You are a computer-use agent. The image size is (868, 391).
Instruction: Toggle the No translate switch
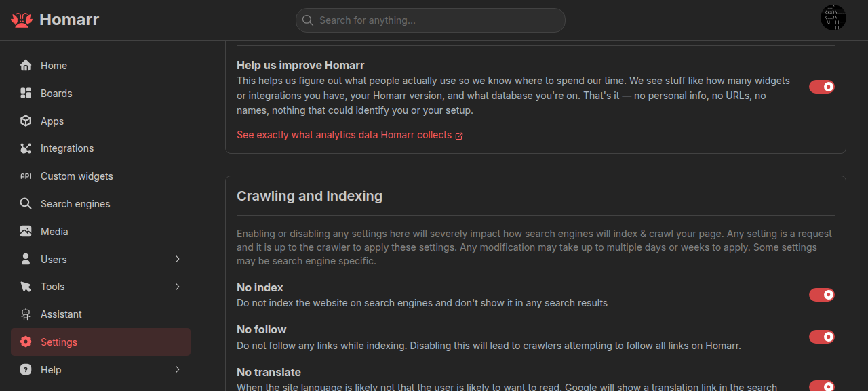pyautogui.click(x=822, y=386)
